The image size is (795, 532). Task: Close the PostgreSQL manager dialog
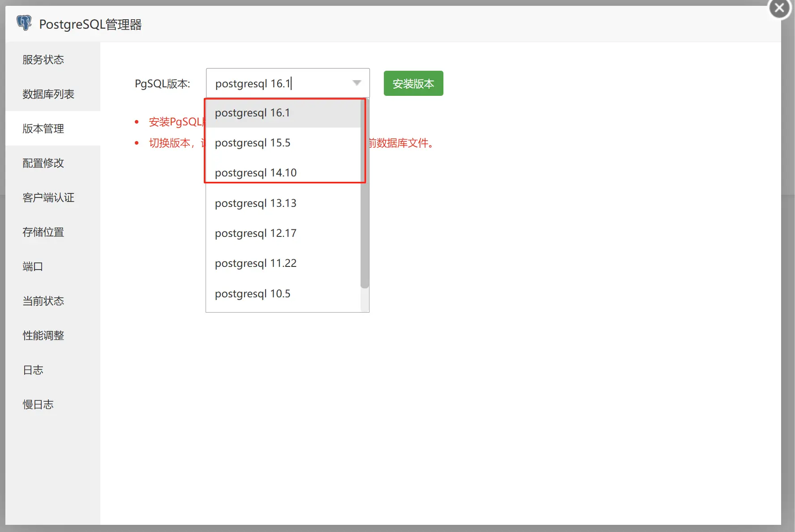point(779,8)
